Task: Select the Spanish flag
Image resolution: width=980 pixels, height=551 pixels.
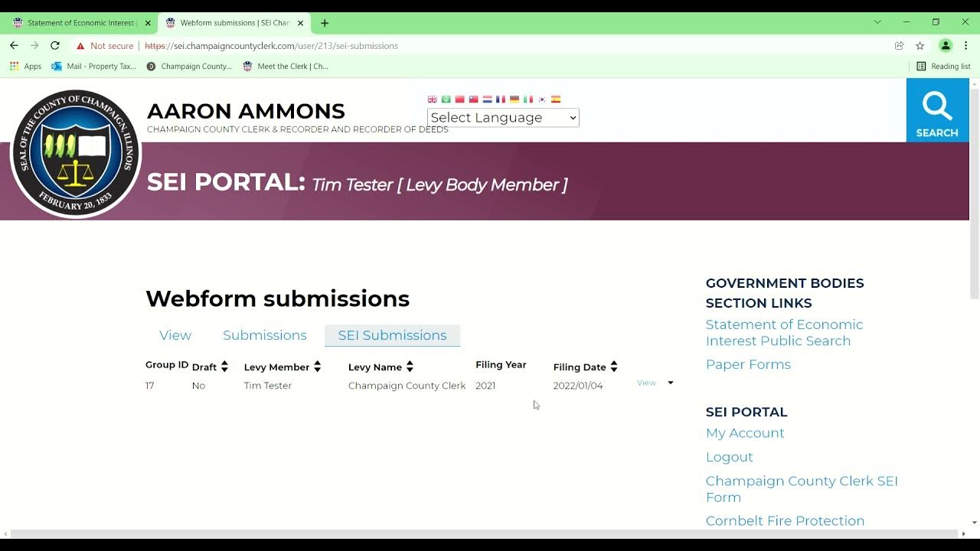Action: pos(556,99)
